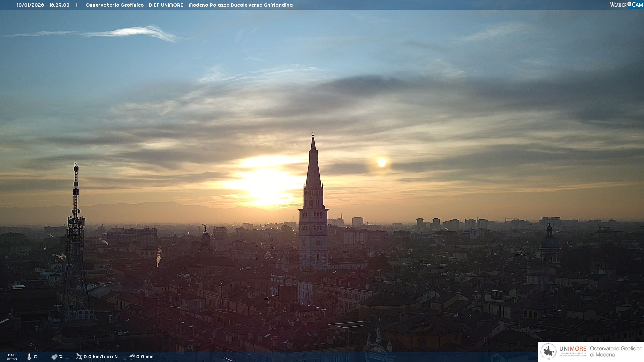Click the wind anemometer icon

pos(79,356)
